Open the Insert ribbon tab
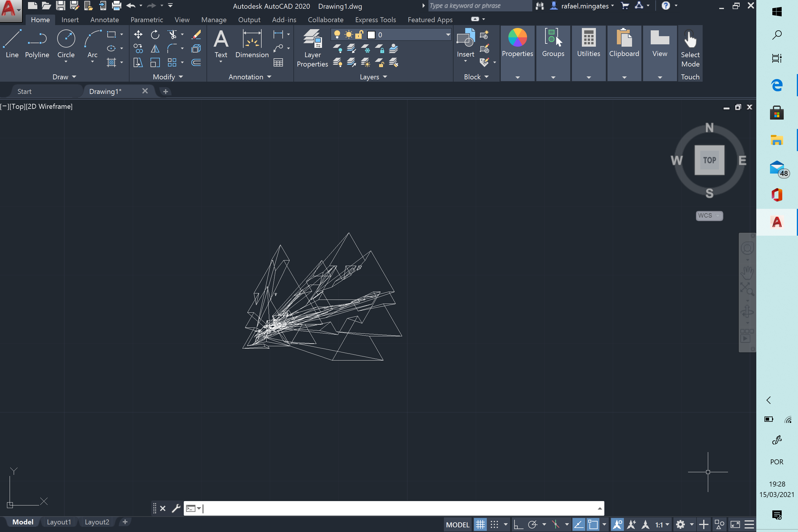798x532 pixels. [70, 20]
